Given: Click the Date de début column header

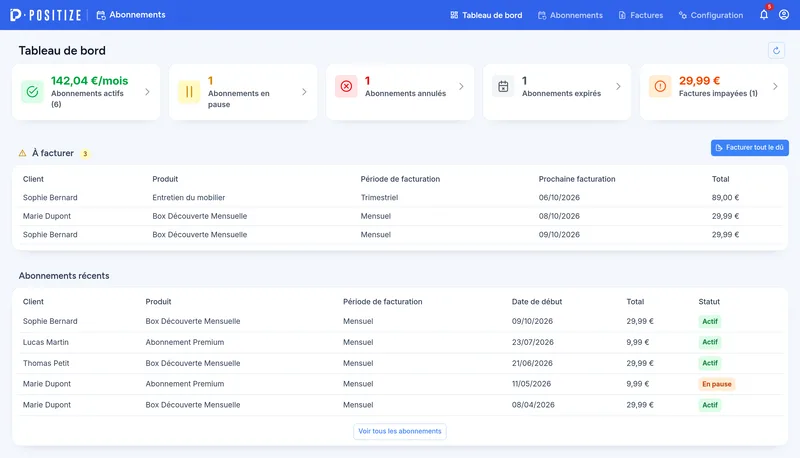Looking at the screenshot, I should pyautogui.click(x=537, y=302).
